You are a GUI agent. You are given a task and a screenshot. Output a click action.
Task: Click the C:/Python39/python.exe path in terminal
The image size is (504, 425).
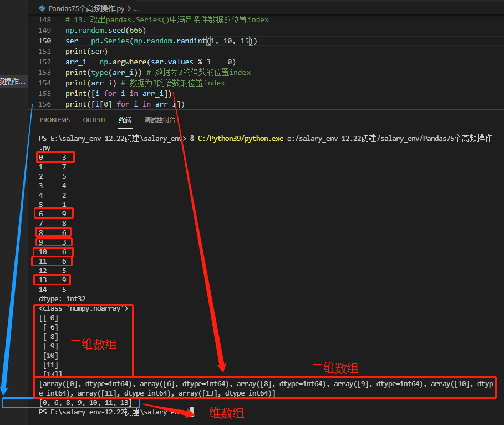[x=241, y=139]
